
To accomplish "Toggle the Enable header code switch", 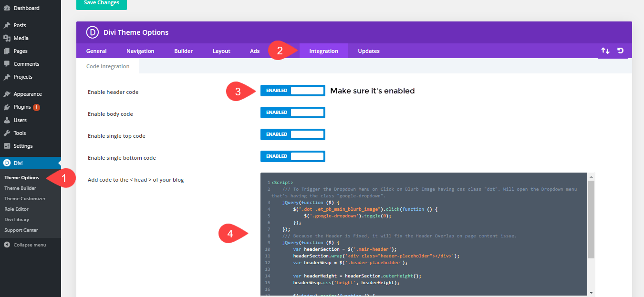I will [x=293, y=91].
